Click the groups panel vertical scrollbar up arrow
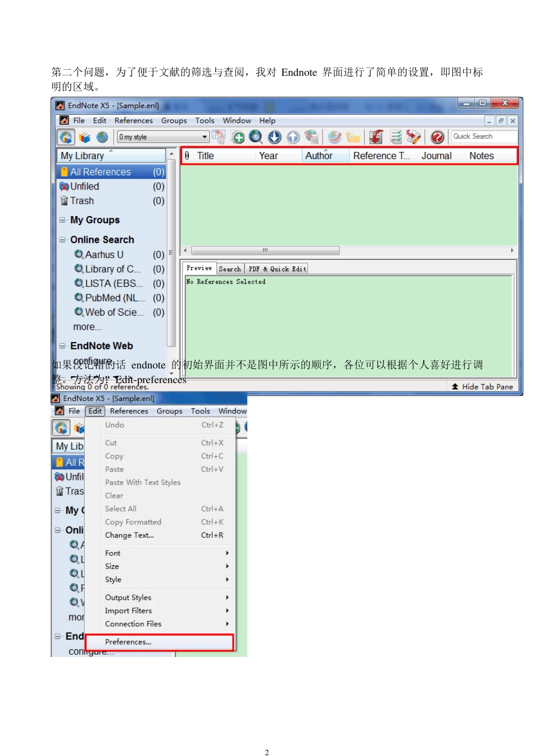This screenshot has width=534, height=756. tap(171, 154)
